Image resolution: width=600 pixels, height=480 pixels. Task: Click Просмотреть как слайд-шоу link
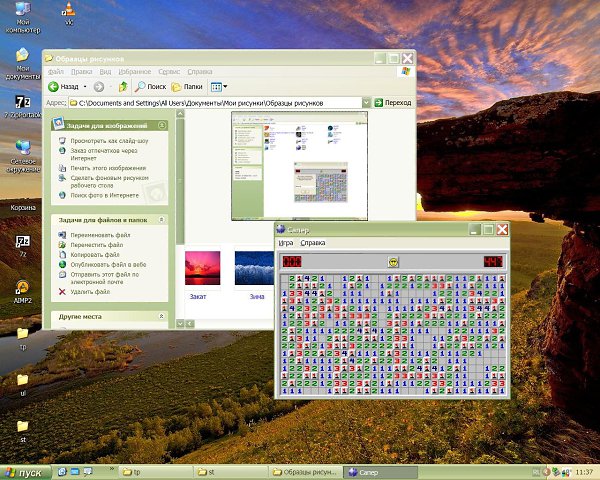click(109, 141)
